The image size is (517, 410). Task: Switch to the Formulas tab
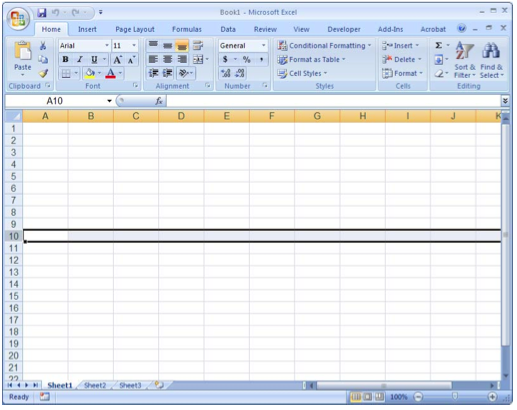187,29
